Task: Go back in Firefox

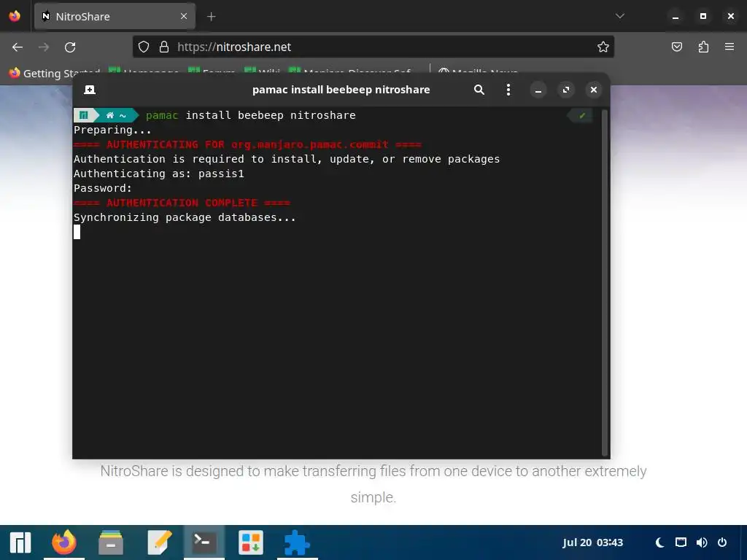Action: (x=18, y=47)
